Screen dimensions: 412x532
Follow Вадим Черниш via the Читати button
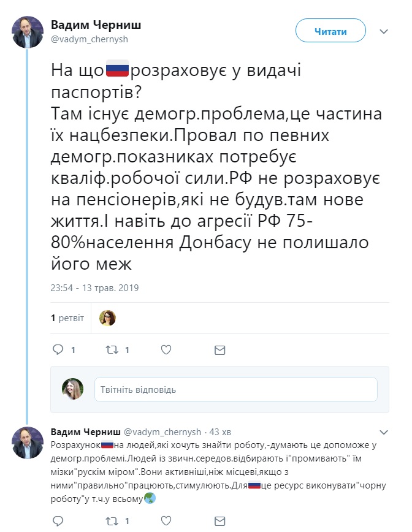330,31
